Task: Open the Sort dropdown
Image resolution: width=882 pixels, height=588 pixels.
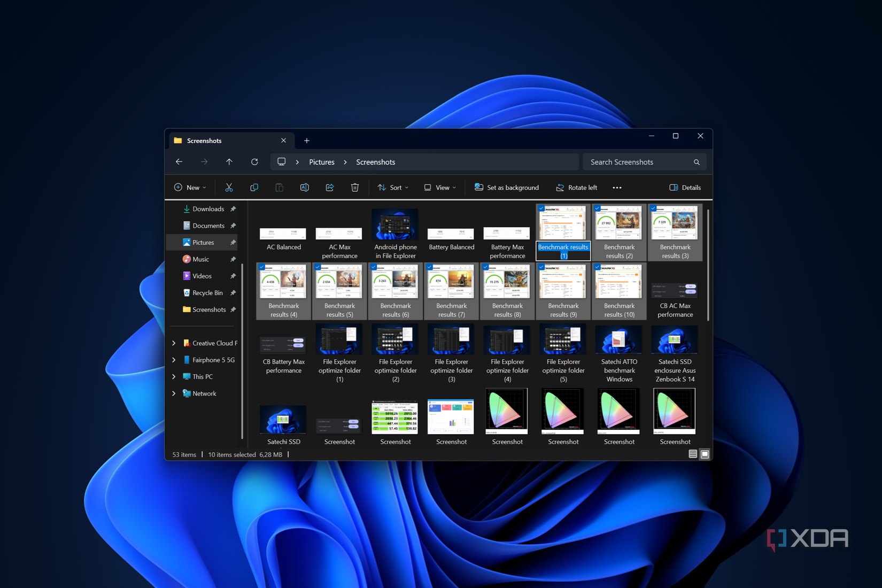Action: [x=394, y=187]
